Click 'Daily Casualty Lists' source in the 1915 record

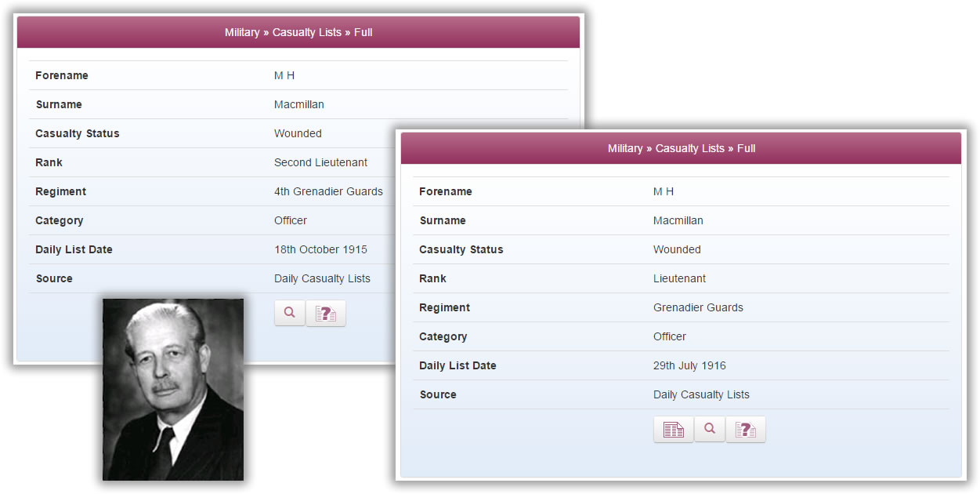[322, 278]
